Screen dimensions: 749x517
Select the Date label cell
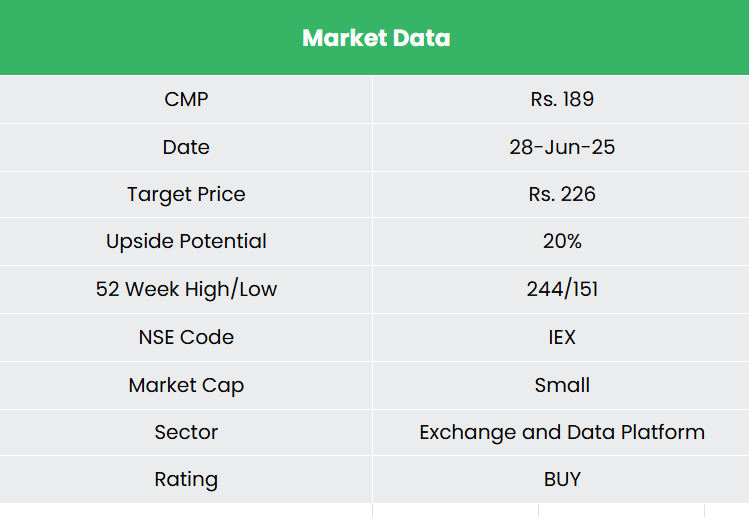point(186,147)
